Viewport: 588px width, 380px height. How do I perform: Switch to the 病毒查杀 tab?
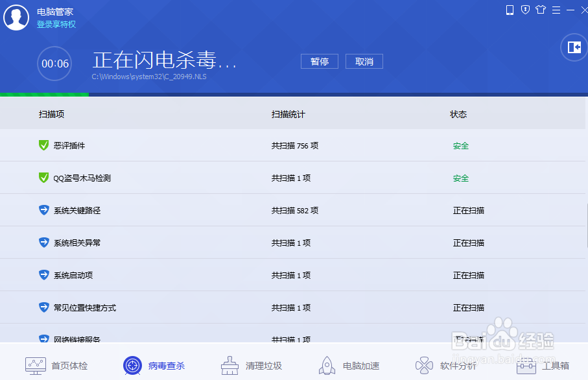(x=154, y=365)
